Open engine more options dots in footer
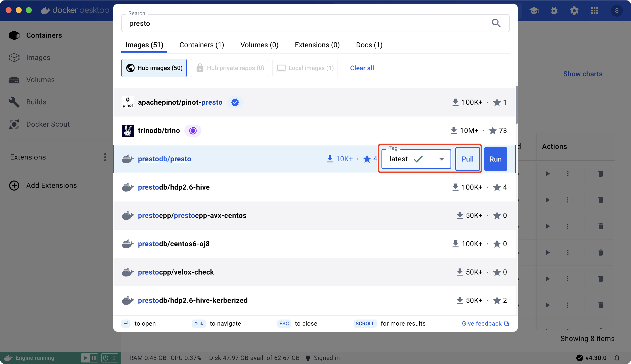The width and height of the screenshot is (631, 364). coord(114,358)
